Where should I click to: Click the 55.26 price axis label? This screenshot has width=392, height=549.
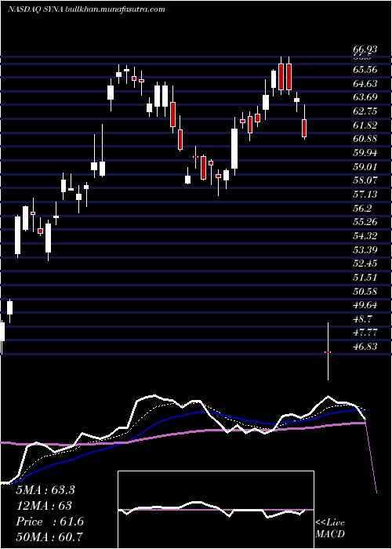(x=365, y=222)
